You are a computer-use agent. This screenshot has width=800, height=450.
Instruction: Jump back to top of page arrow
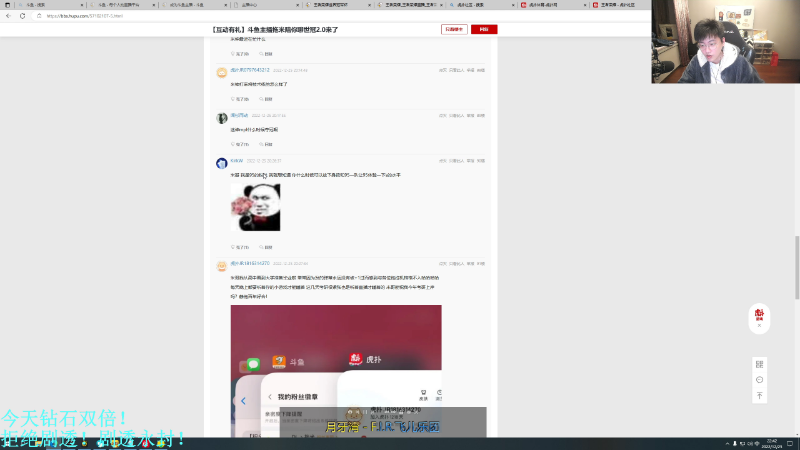click(759, 395)
